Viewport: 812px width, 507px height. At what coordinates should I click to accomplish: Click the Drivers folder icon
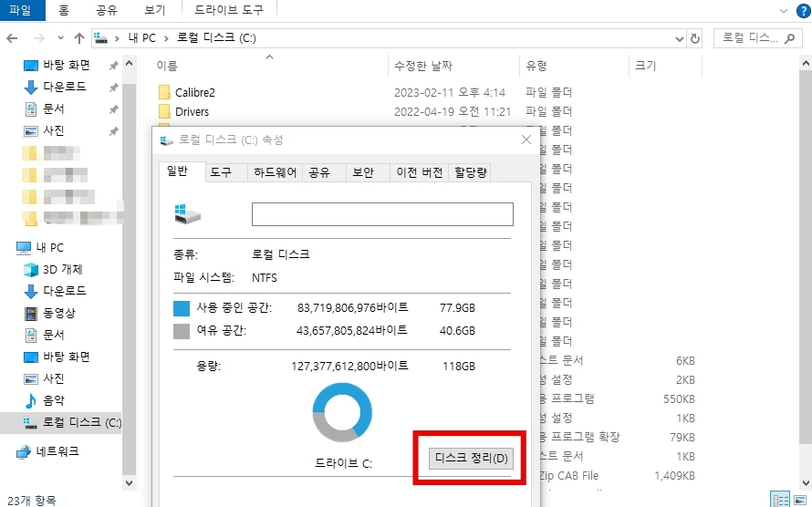tap(164, 112)
